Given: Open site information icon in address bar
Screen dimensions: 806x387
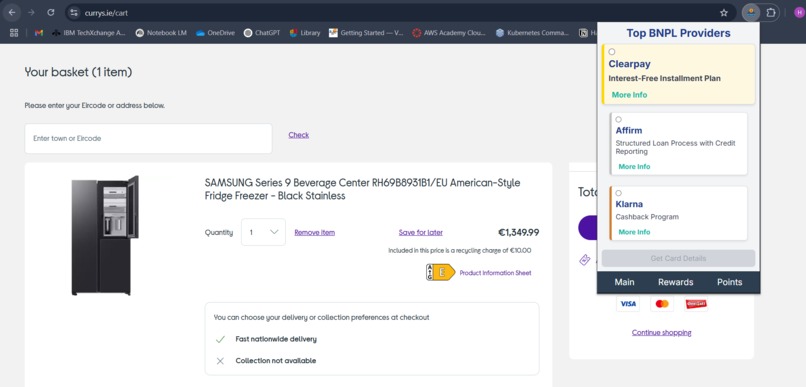Looking at the screenshot, I should [x=74, y=13].
